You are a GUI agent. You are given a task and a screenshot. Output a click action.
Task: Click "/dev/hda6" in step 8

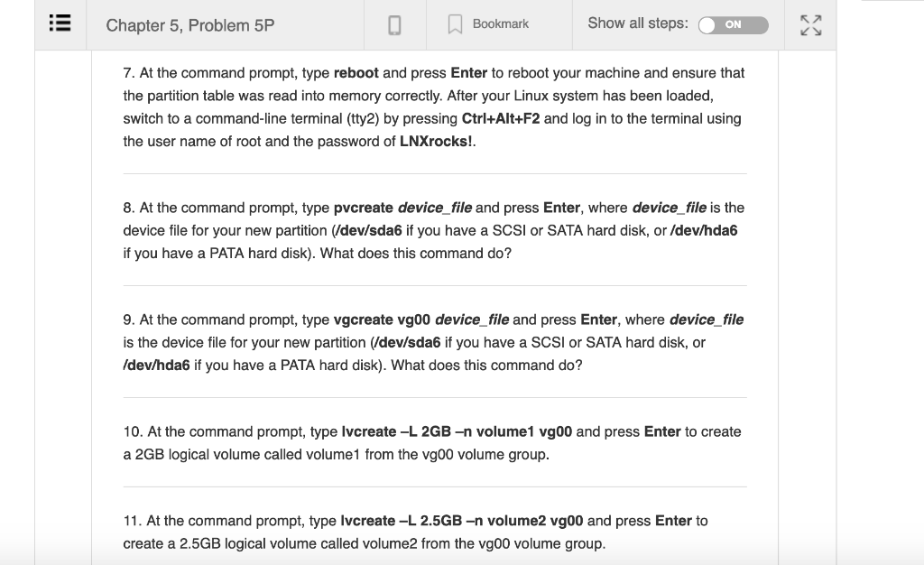pos(704,230)
